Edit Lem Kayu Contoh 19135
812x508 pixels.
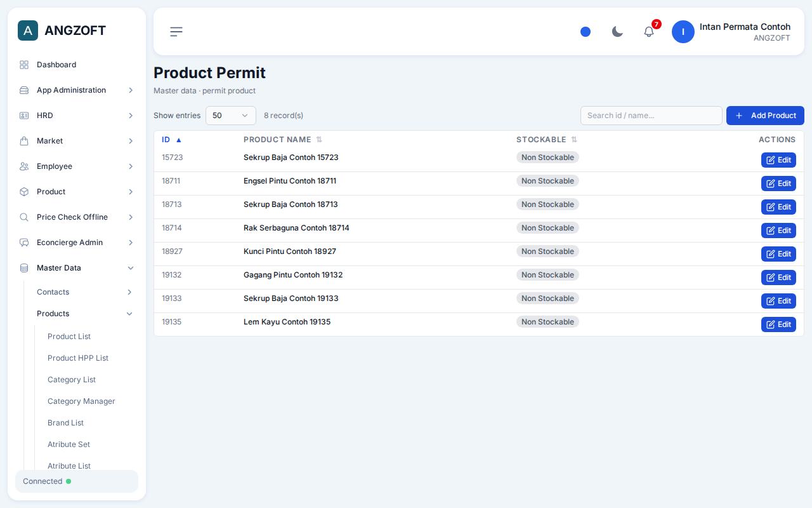click(778, 324)
